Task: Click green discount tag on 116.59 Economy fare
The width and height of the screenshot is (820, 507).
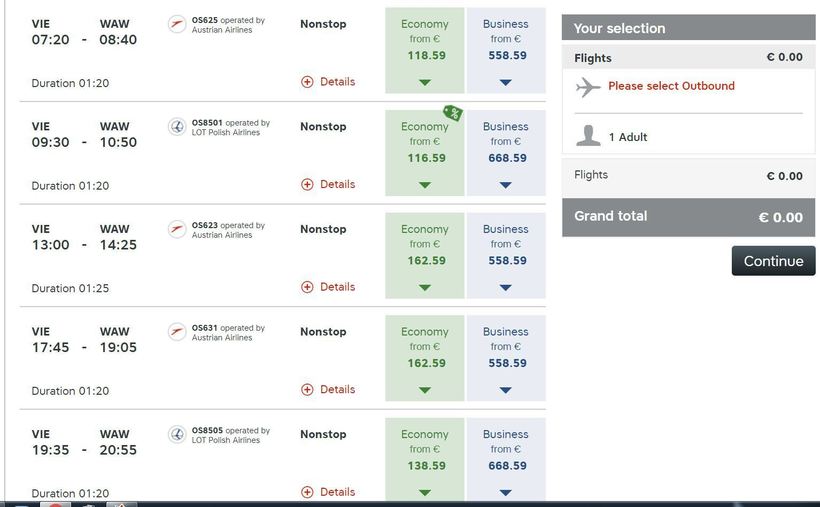Action: pos(452,113)
